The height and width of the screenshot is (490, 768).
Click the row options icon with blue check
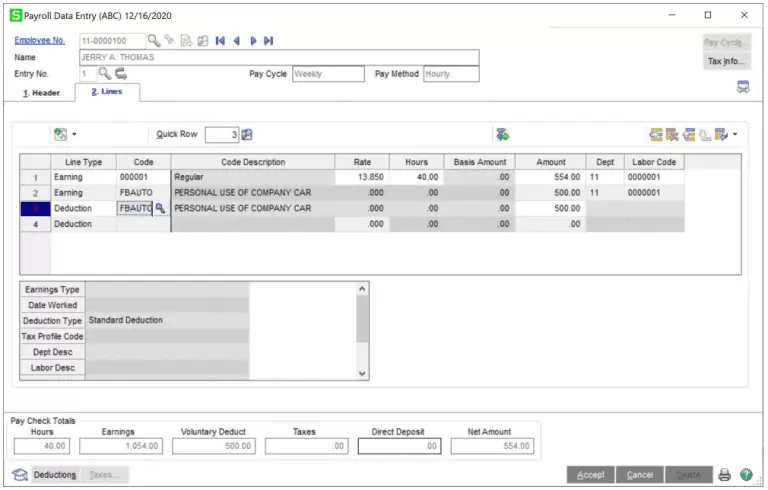click(721, 134)
